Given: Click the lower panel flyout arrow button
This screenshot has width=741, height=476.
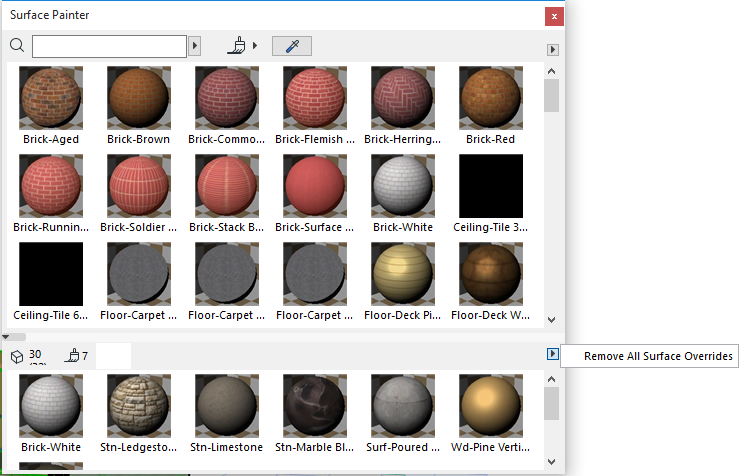Looking at the screenshot, I should click(x=552, y=354).
